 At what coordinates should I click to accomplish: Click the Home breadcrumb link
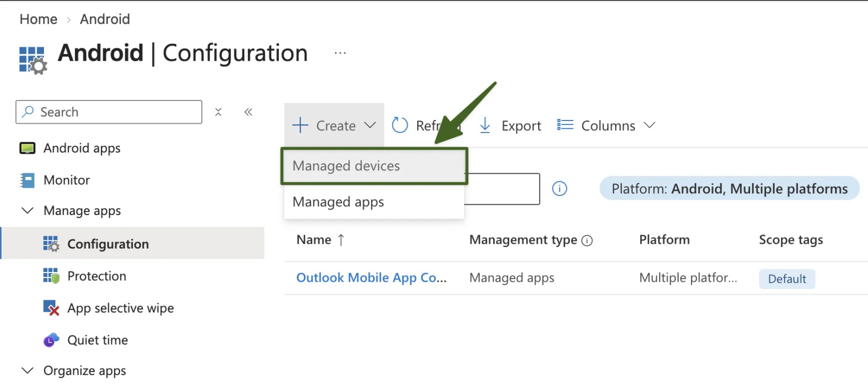(x=39, y=19)
